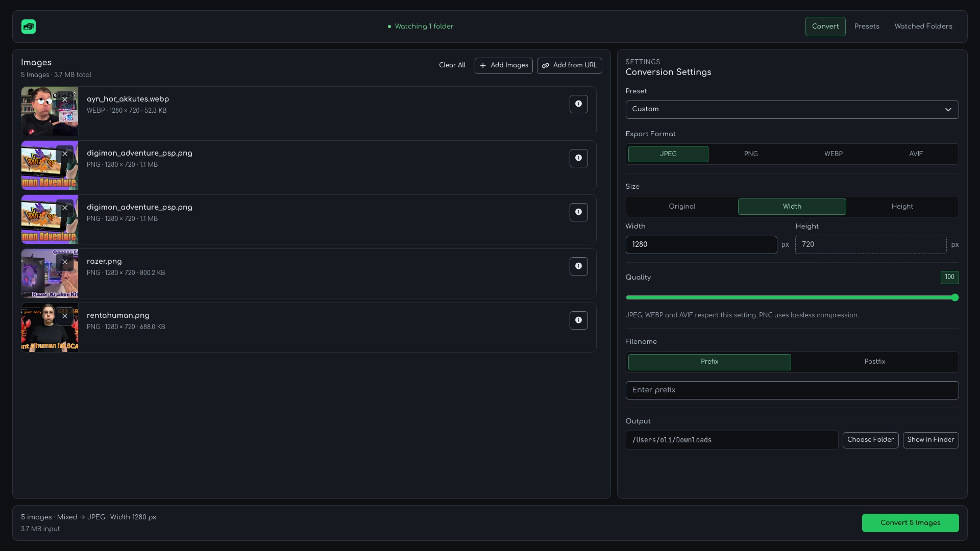Image resolution: width=980 pixels, height=551 pixels.
Task: Open info for ayn_hor_akkutes.webp
Action: click(578, 104)
